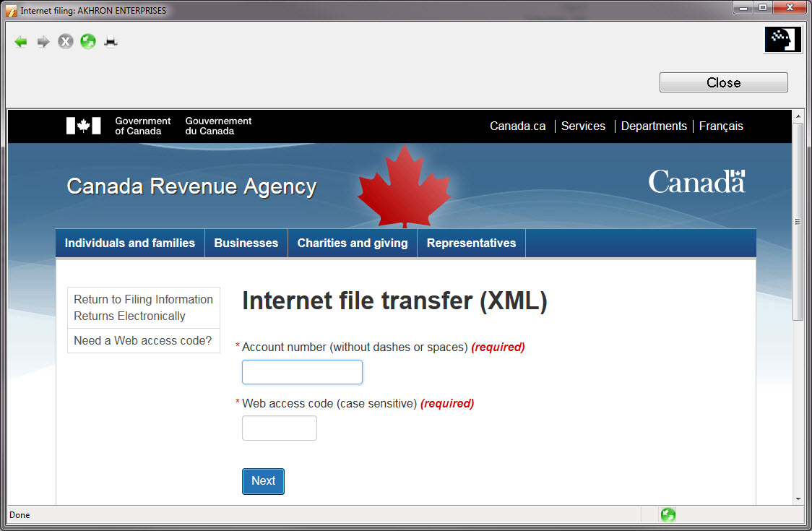
Task: Close the window with the red X
Action: tap(790, 8)
